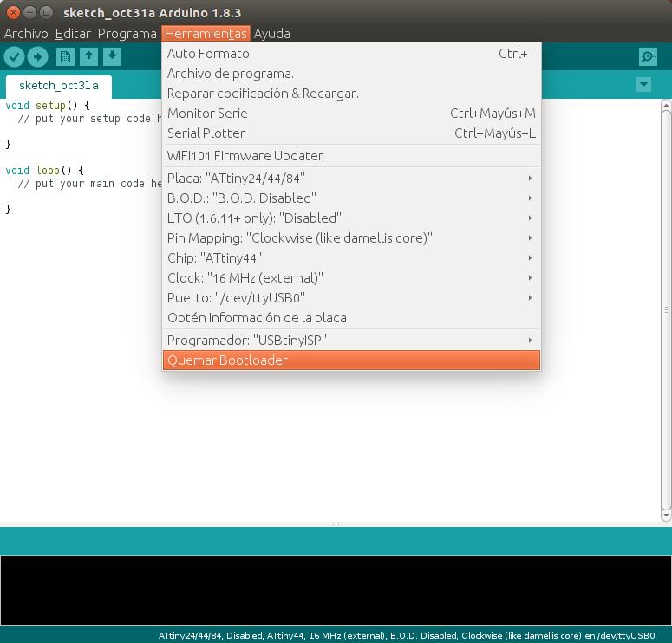Close the Herramientas menu by clicking it
The width and height of the screenshot is (672, 643).
[206, 34]
